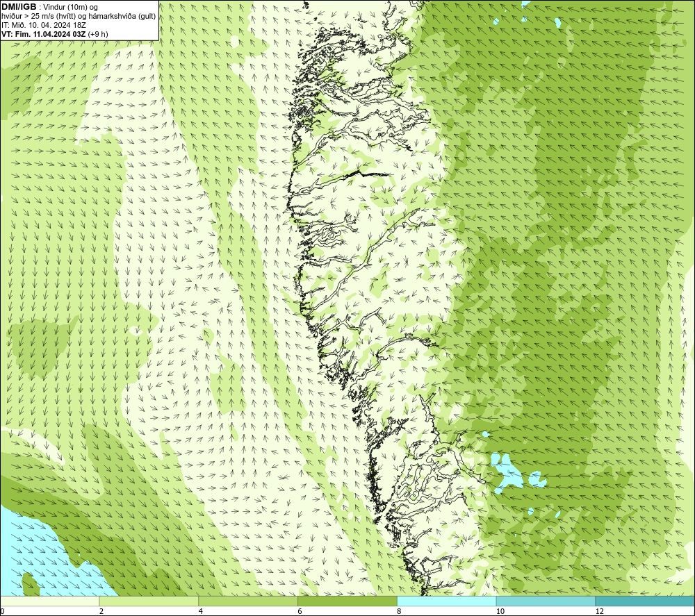This screenshot has height=616, width=695.
Task: Pick the 8–10 m/s light cyan legend color
Action: 447,601
